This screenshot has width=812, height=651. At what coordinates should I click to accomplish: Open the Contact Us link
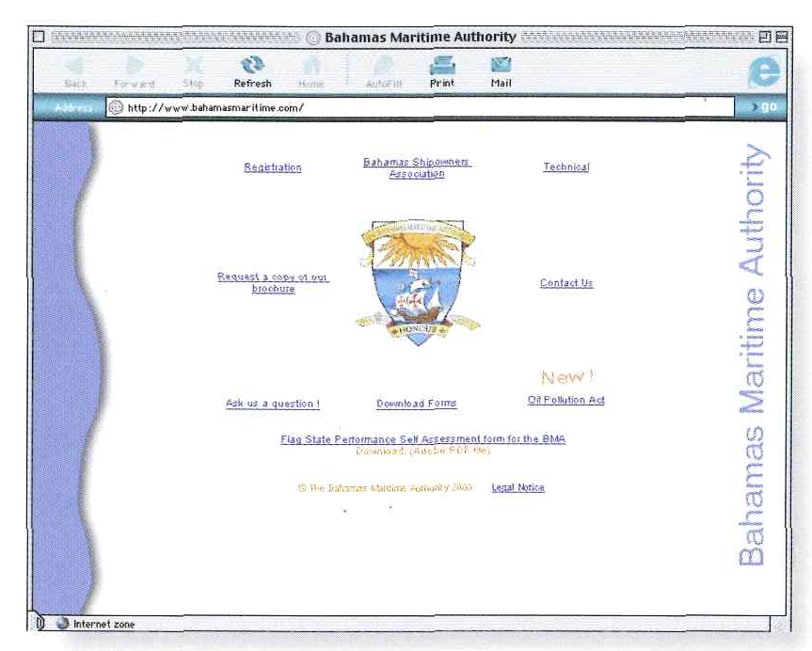click(x=566, y=283)
